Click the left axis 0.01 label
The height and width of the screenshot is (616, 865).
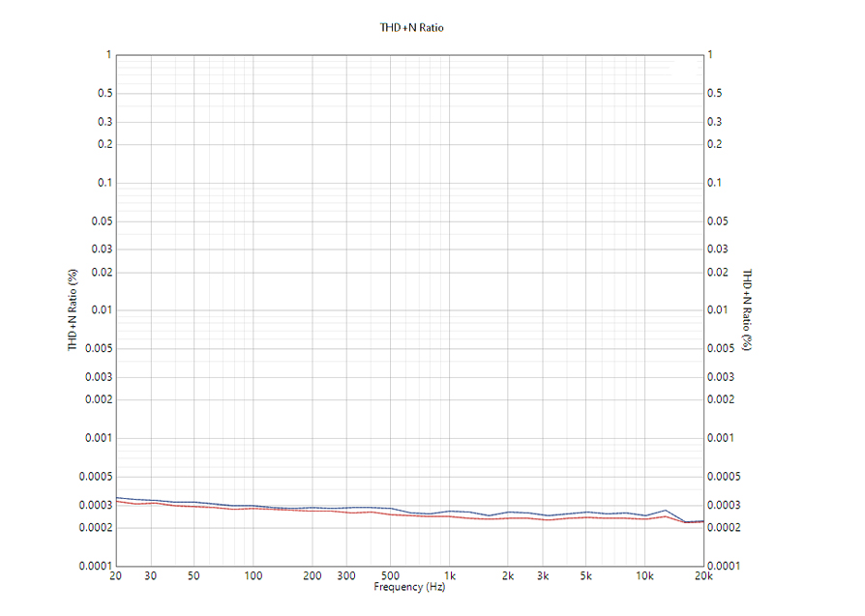click(x=102, y=309)
